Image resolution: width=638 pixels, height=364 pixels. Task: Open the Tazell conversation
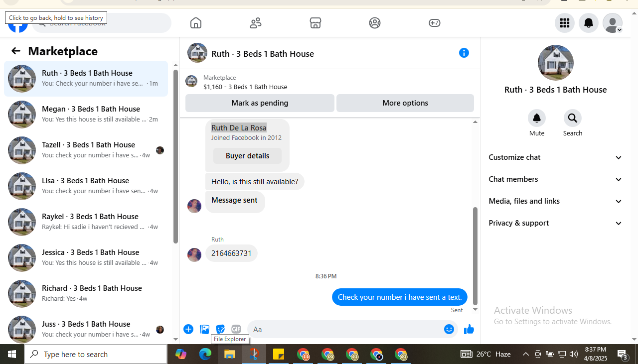point(86,150)
